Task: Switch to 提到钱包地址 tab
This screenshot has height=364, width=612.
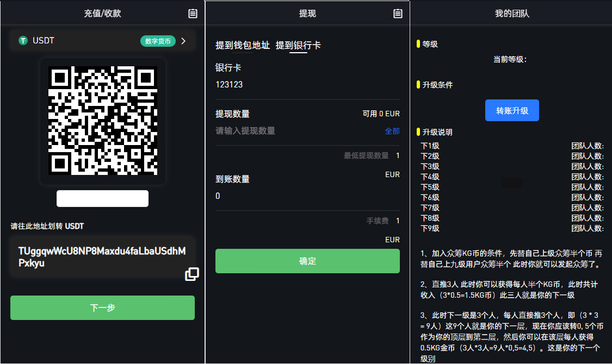Action: click(243, 45)
